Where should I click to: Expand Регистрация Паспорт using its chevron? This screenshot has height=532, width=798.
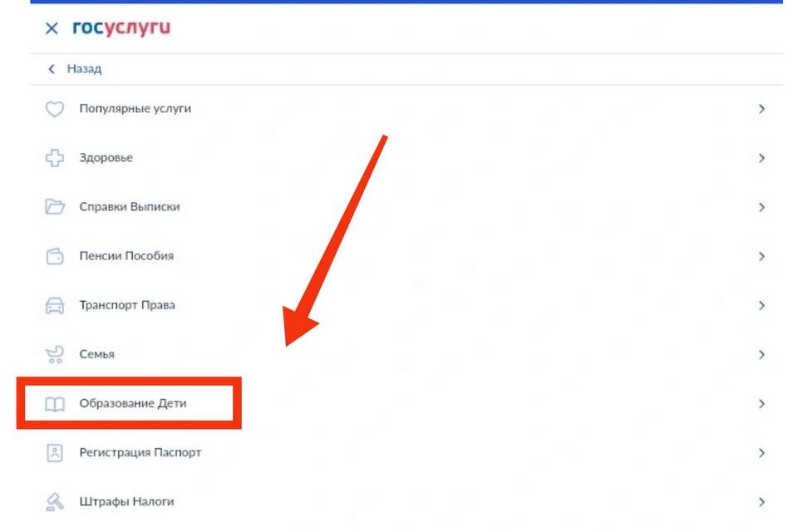(x=761, y=452)
